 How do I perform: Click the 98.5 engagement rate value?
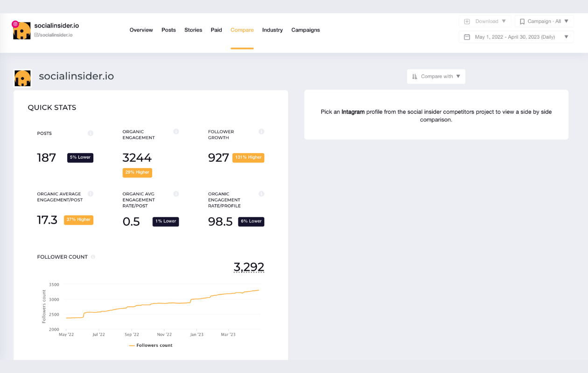point(220,221)
